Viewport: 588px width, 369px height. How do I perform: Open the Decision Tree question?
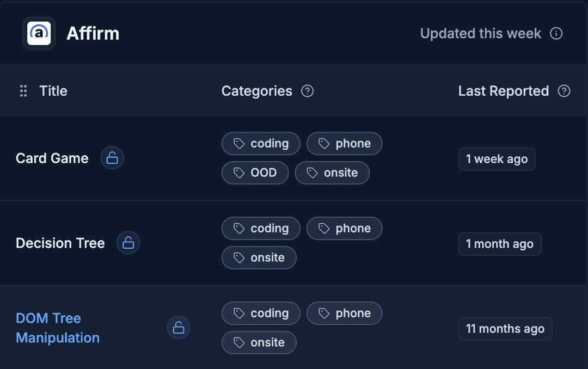pos(60,243)
